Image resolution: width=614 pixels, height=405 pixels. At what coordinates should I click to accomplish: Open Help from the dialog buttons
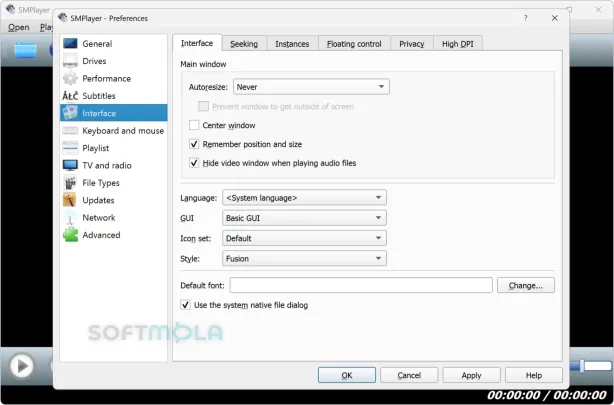(x=533, y=375)
